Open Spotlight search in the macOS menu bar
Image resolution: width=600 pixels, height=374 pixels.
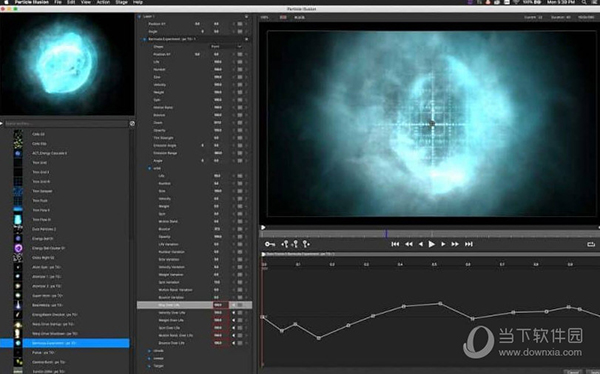584,2
